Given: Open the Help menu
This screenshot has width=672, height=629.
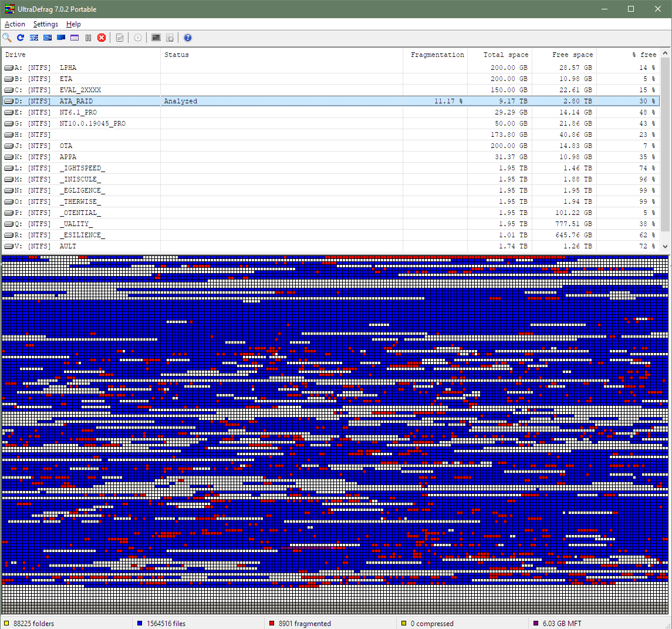Looking at the screenshot, I should coord(73,24).
